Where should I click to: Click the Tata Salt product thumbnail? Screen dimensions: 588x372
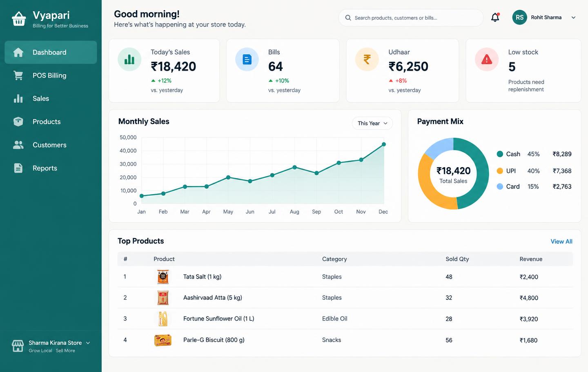click(x=163, y=277)
